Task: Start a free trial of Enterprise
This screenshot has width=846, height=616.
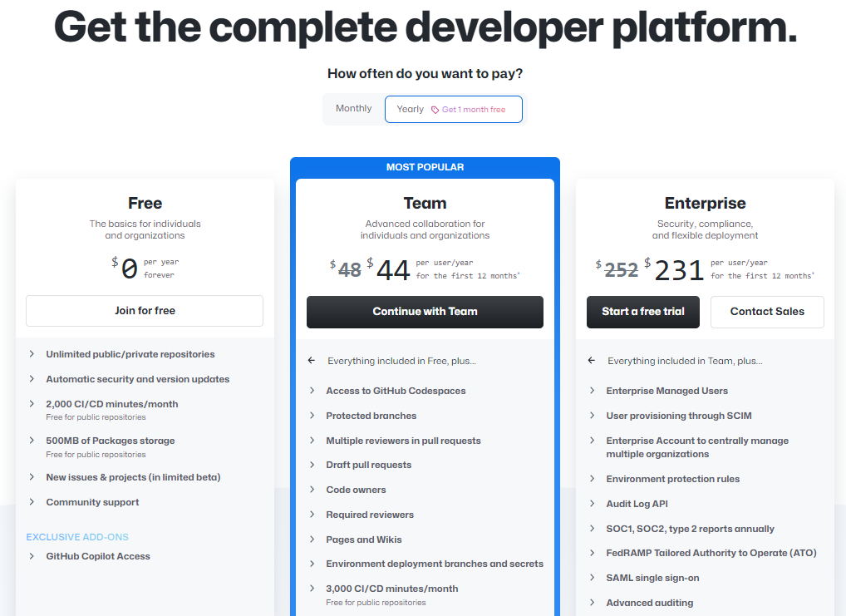Action: point(642,312)
